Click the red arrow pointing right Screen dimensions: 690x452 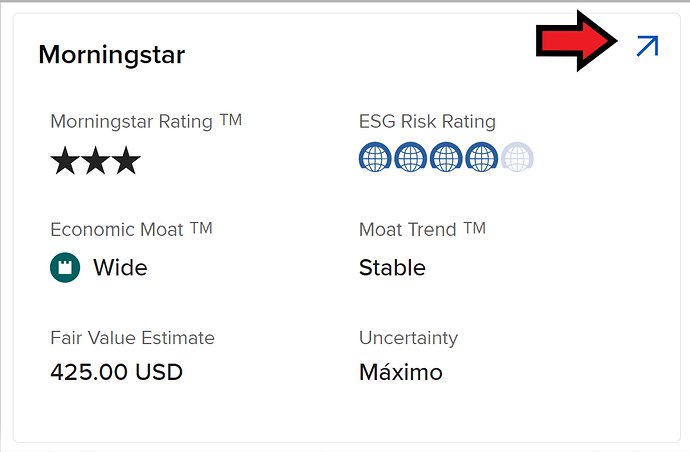click(x=576, y=45)
